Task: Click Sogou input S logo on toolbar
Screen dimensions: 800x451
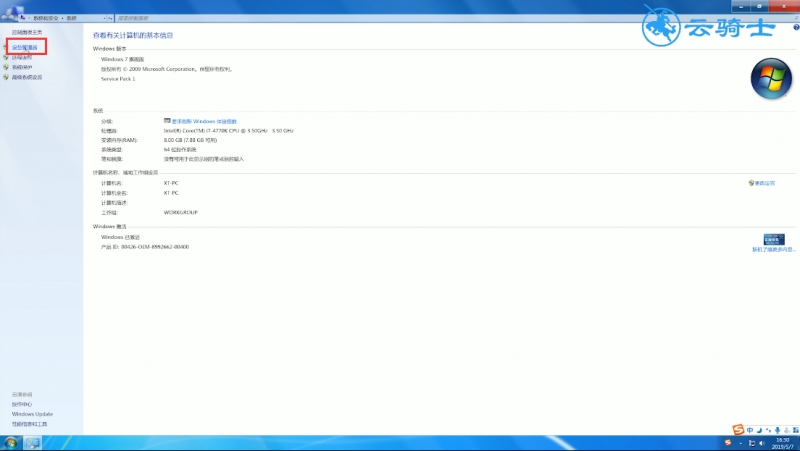Action: 738,430
